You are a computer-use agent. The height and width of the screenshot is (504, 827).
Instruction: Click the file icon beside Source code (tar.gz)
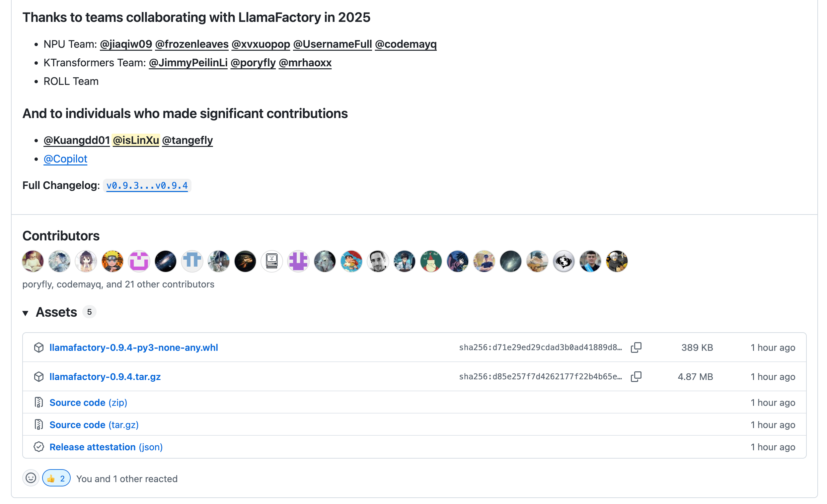click(39, 424)
